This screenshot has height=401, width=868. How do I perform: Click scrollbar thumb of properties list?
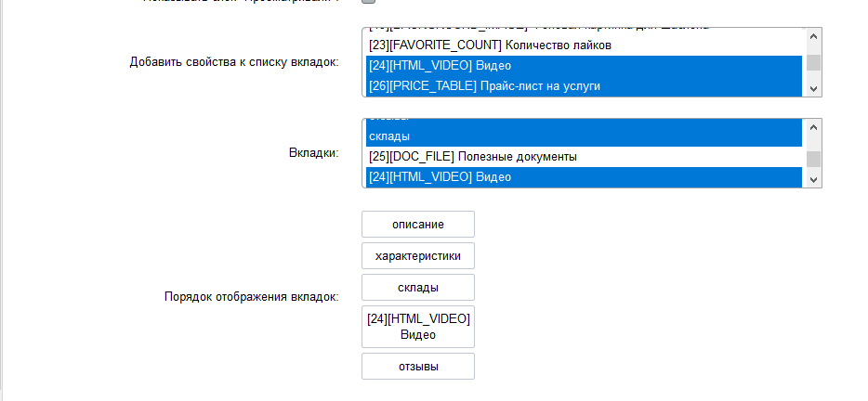pyautogui.click(x=813, y=62)
